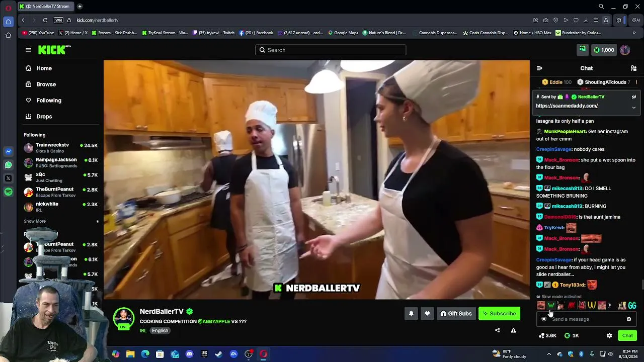Screen dimensions: 644x362
Task: Open Discord from the taskbar
Action: [189, 354]
